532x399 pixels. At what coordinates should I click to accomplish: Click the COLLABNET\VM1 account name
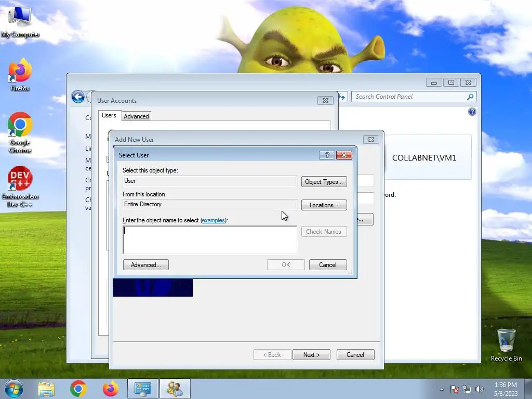point(424,158)
